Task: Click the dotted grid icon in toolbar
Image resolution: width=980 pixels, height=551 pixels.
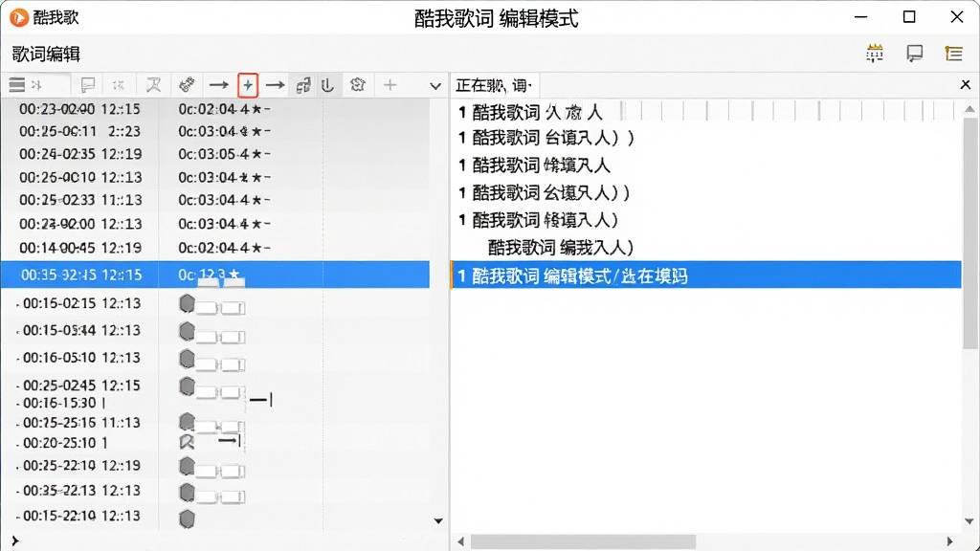Action: click(x=118, y=85)
